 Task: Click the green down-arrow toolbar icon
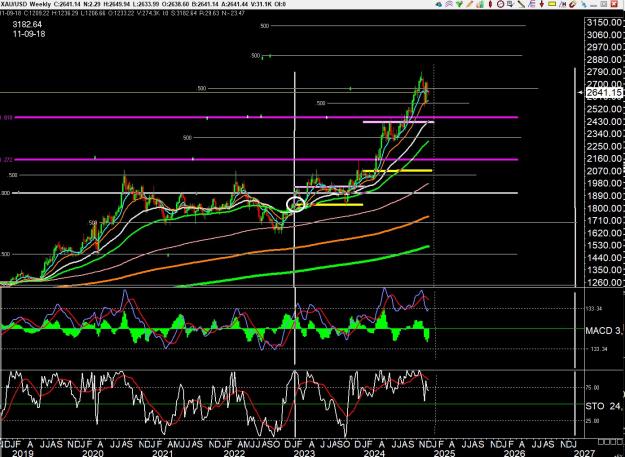[460, 4]
